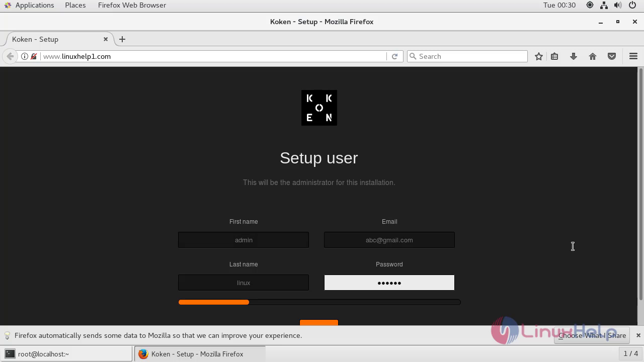Viewport: 644px width, 362px height.
Task: Open accessibility icon in top panel
Action: (x=590, y=5)
